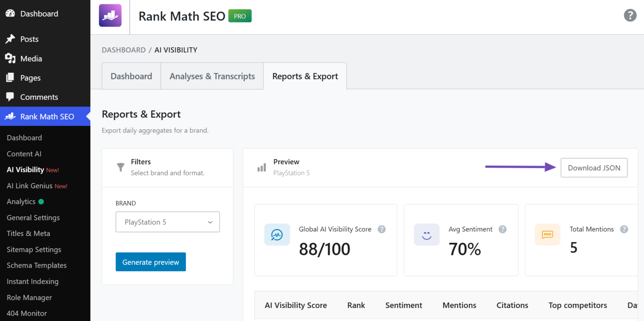
Task: Open the Analytics submenu link
Action: [21, 202]
